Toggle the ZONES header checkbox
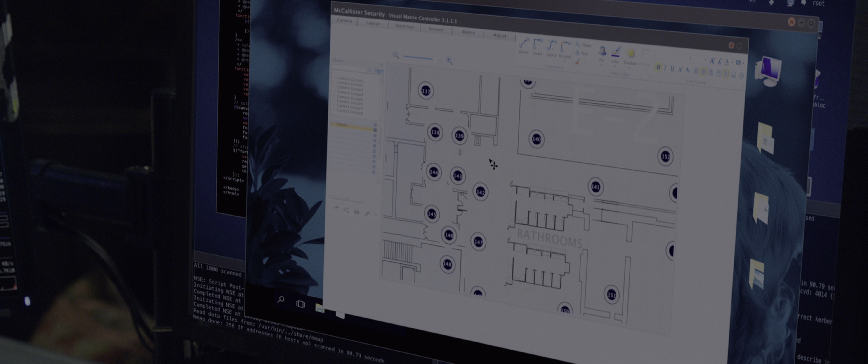The height and width of the screenshot is (364, 868). coord(375,125)
